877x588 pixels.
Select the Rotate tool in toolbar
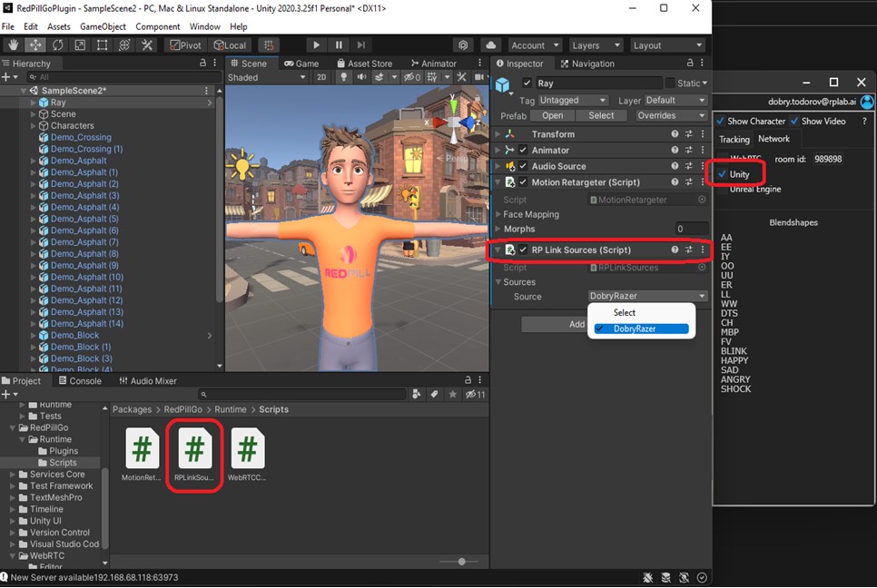pos(58,45)
